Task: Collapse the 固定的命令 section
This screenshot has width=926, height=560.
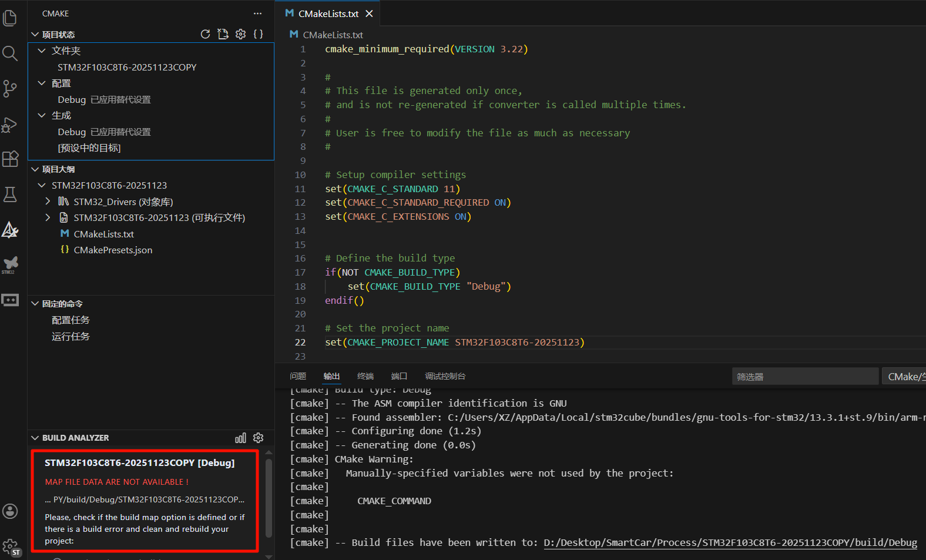Action: point(35,304)
